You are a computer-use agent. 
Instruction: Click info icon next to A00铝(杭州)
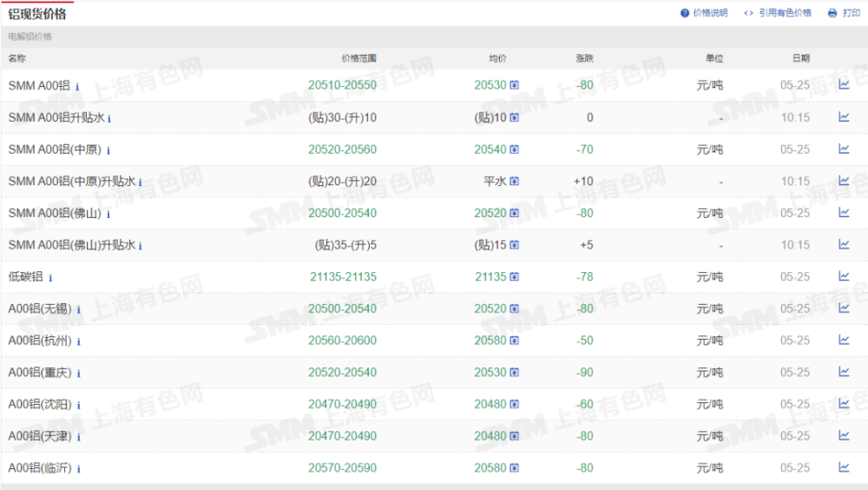(x=79, y=341)
